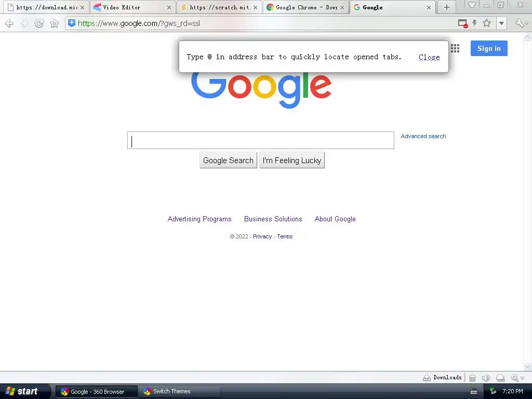Focus the Google search text box
The image size is (532, 399).
261,140
